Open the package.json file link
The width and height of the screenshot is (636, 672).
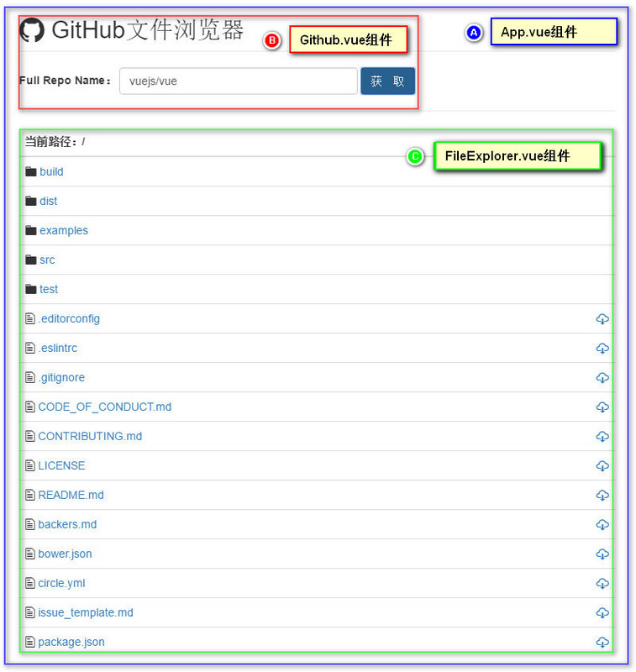pos(71,642)
